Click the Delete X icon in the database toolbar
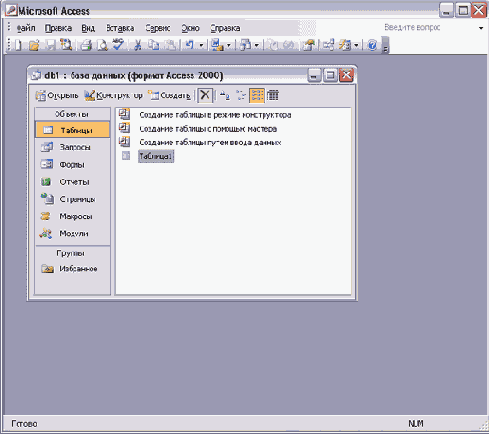The height and width of the screenshot is (434, 489). (x=205, y=96)
